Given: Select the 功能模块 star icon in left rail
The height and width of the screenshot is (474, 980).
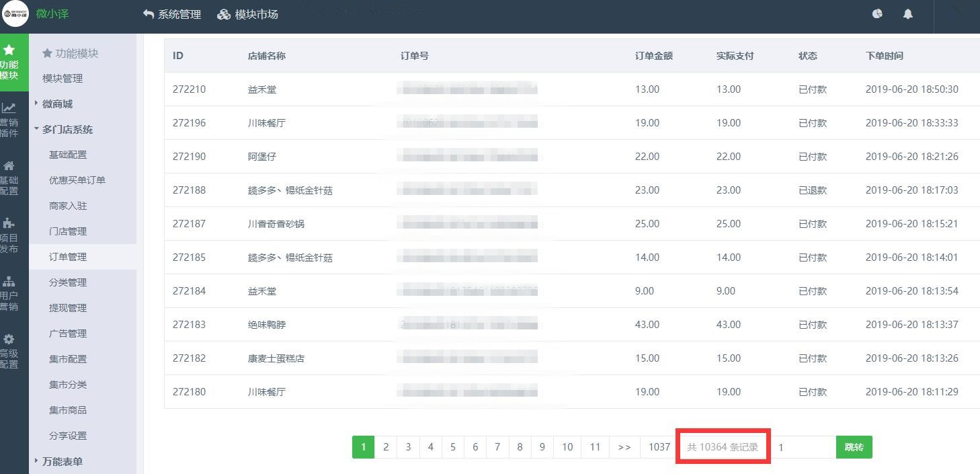Looking at the screenshot, I should click(x=9, y=50).
